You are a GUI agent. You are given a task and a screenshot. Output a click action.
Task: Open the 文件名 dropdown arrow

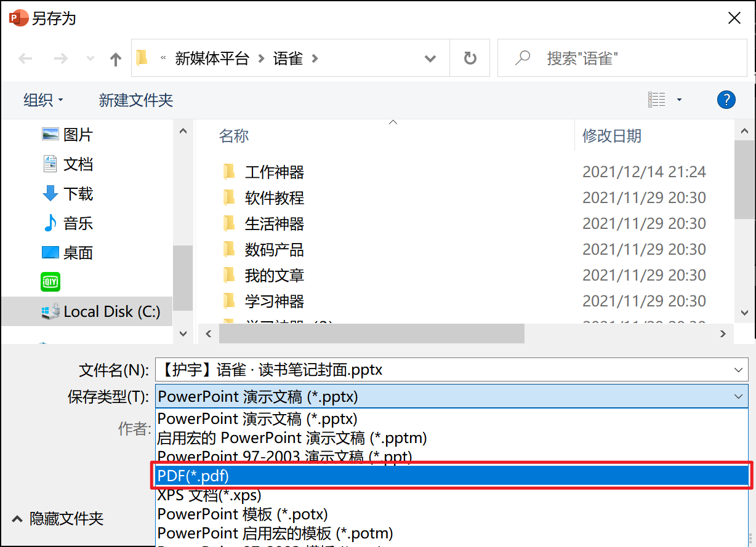(739, 370)
